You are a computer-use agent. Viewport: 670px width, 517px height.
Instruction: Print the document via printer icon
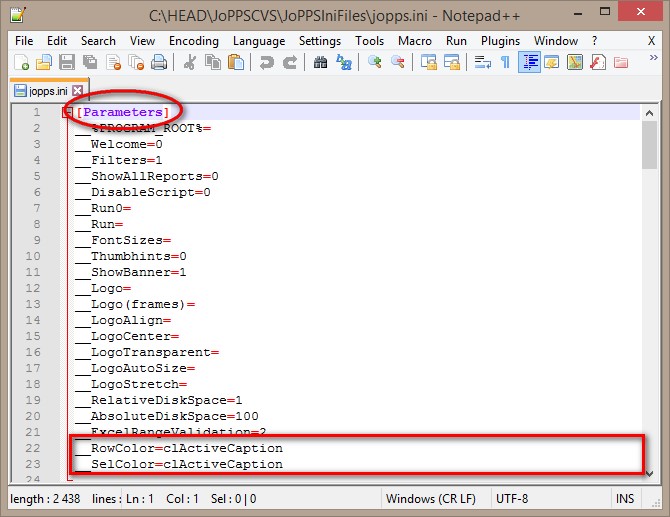159,62
